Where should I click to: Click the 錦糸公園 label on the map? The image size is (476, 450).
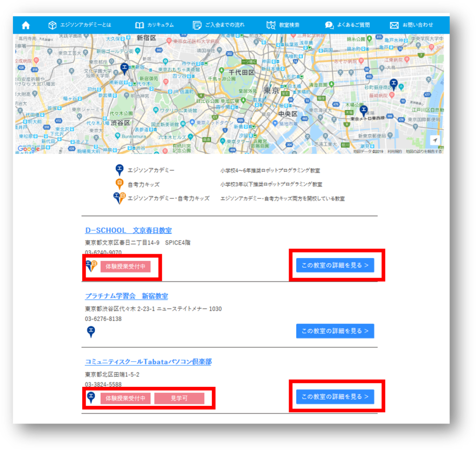click(356, 39)
